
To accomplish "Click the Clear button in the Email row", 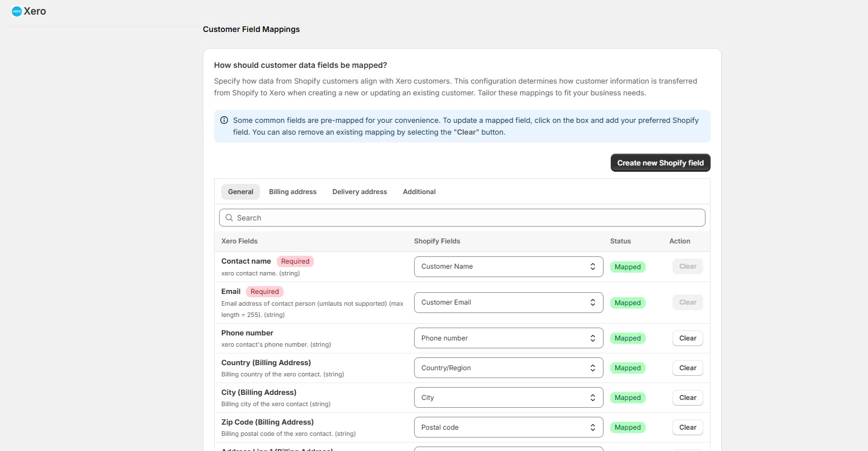I will [x=688, y=302].
